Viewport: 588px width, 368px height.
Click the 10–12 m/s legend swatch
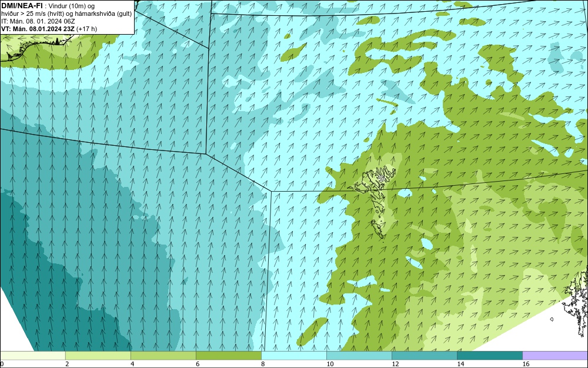[x=359, y=355]
